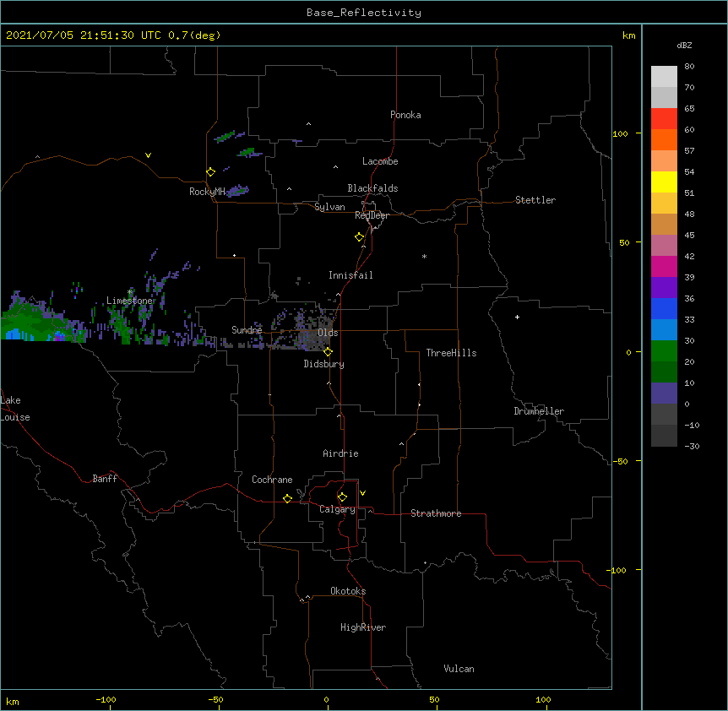Screen dimensions: 728x711
Task: Select the Blackfalds city label
Action: [x=372, y=188]
